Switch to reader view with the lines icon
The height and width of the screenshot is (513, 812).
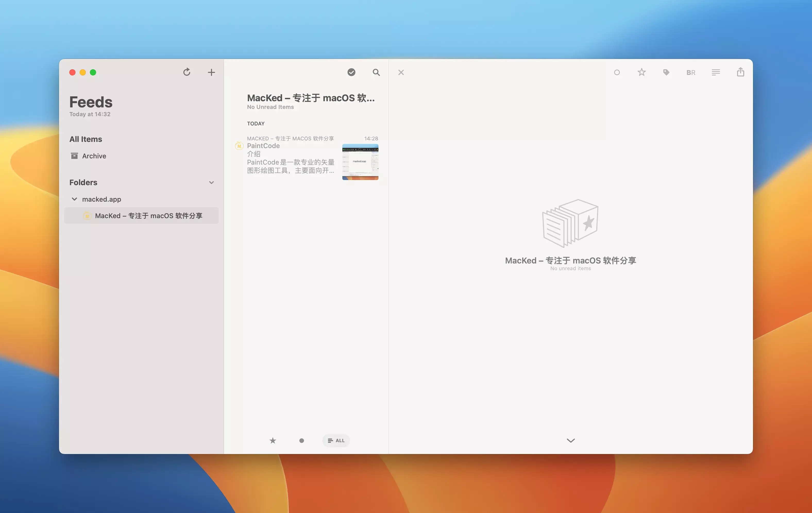[x=716, y=72]
